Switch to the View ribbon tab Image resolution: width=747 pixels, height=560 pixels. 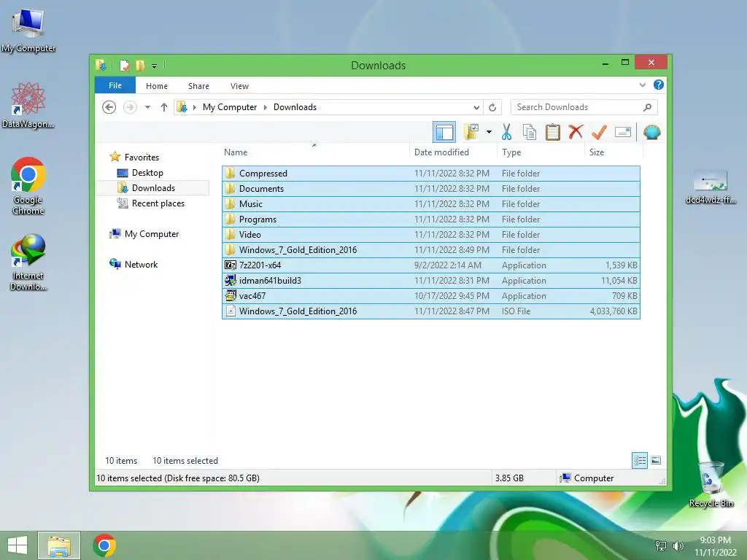pyautogui.click(x=239, y=86)
